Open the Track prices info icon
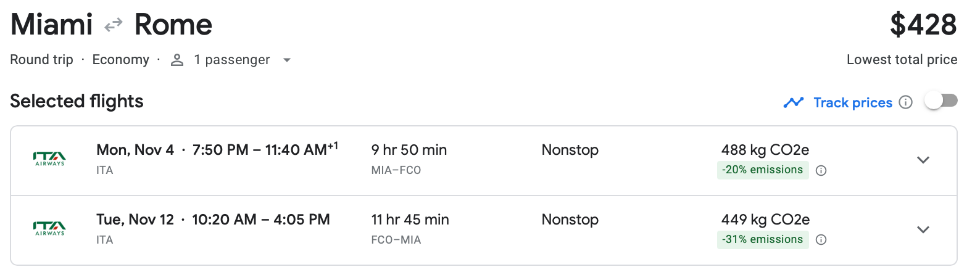This screenshot has height=280, width=980. pos(905,102)
